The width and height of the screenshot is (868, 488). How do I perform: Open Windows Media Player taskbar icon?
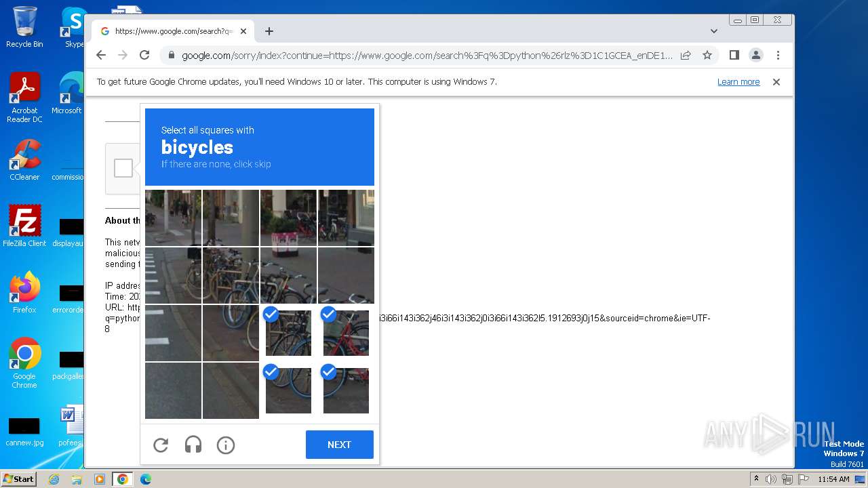[x=100, y=479]
